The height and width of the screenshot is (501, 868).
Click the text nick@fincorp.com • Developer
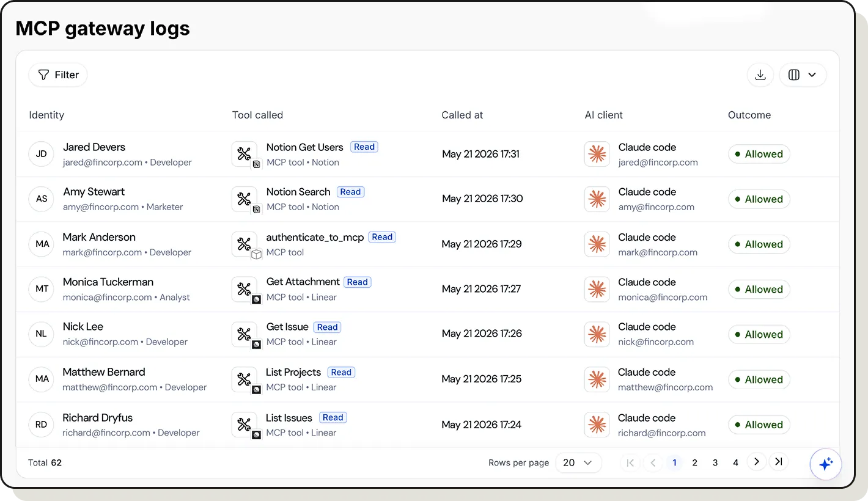pyautogui.click(x=125, y=342)
